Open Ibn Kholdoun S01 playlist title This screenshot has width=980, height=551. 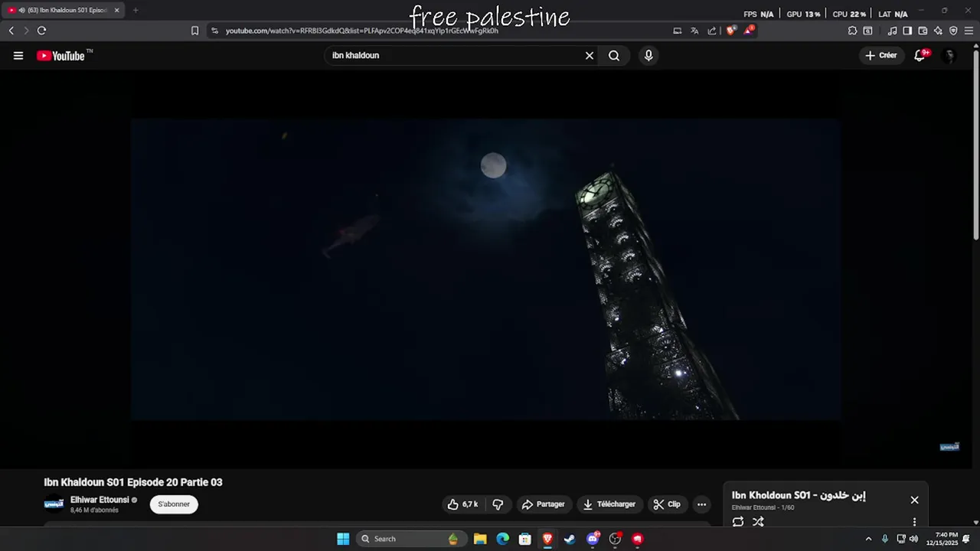click(x=799, y=495)
